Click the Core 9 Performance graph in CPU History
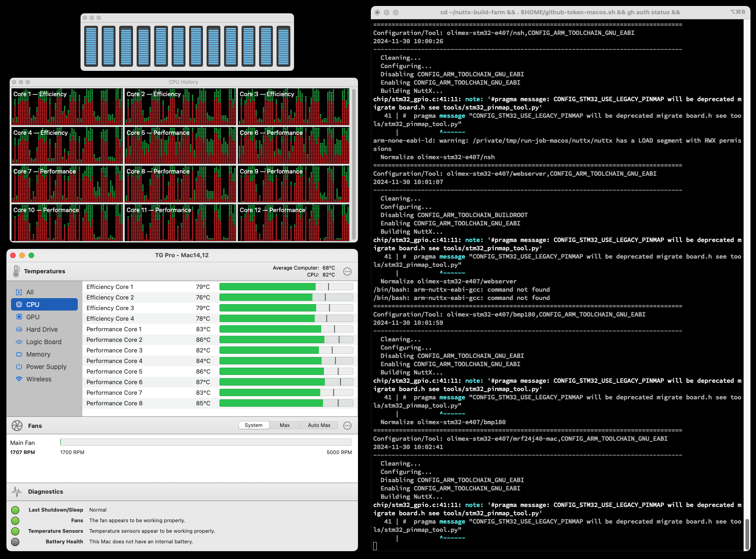756x559 pixels. (294, 184)
